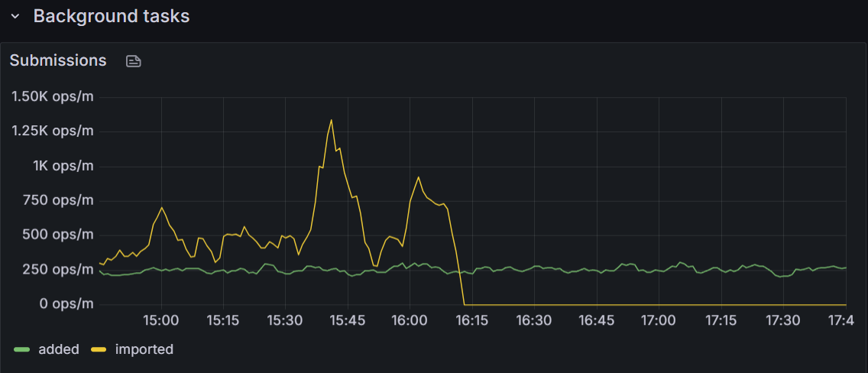Viewport: 868px width, 373px height.
Task: Click the 500 ops/m axis label
Action: [58, 235]
